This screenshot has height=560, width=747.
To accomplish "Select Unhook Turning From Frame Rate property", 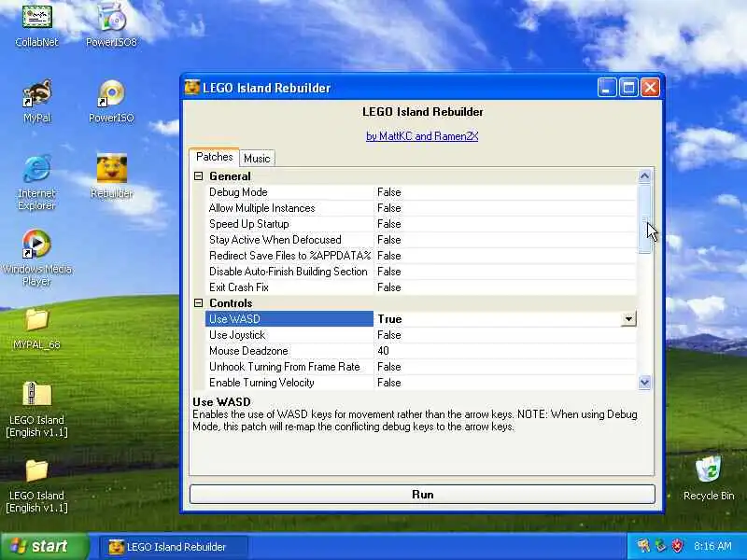I will click(x=289, y=367).
